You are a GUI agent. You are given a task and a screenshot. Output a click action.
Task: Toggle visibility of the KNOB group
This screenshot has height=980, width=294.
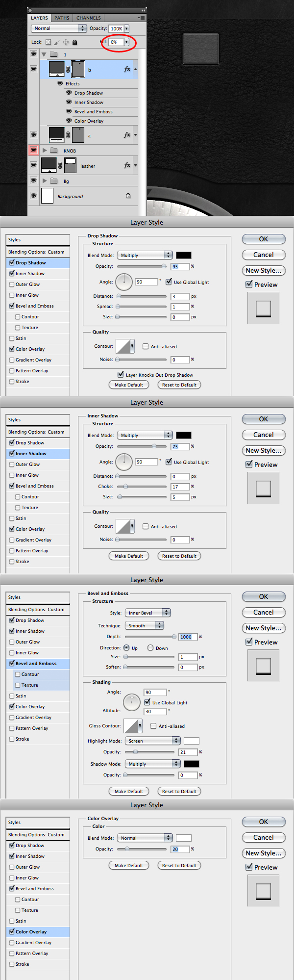click(33, 150)
